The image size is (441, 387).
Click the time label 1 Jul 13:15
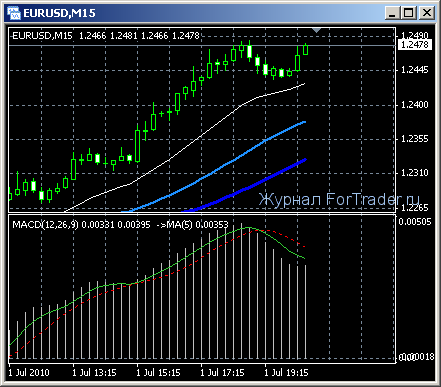click(x=94, y=372)
